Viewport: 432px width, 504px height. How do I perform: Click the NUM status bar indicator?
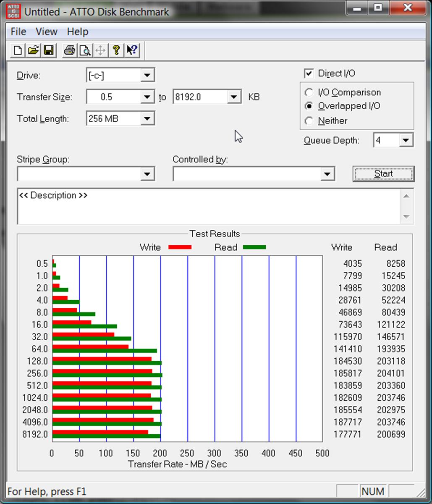coord(373,491)
